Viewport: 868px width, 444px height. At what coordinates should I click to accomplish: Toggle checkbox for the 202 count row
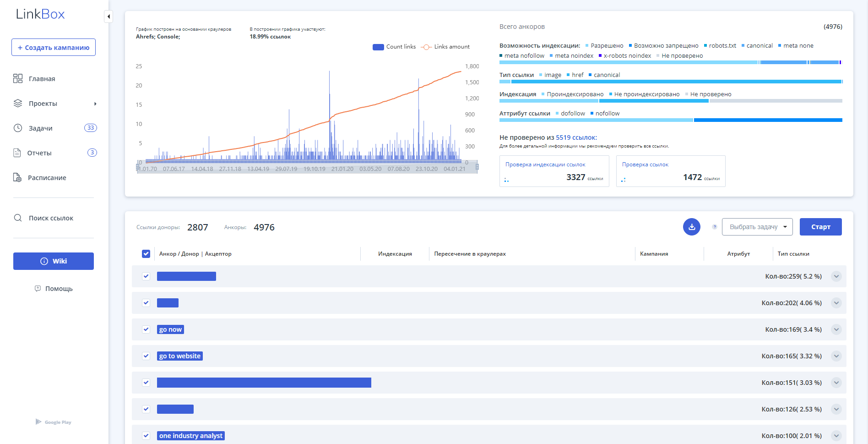point(146,303)
